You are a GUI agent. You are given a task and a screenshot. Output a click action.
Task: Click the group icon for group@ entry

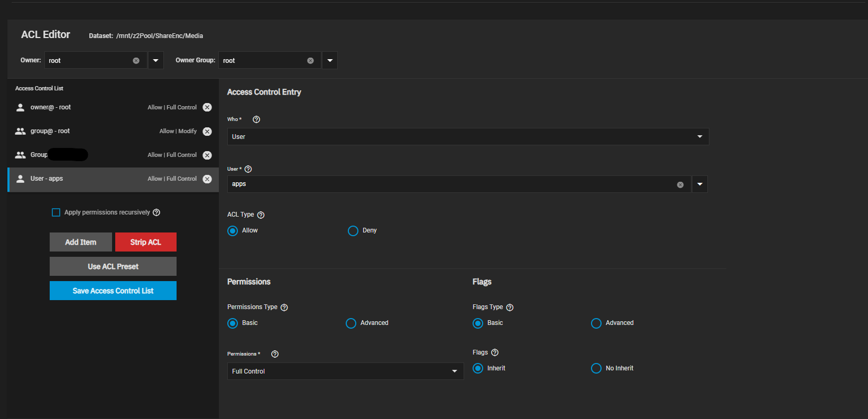click(20, 131)
